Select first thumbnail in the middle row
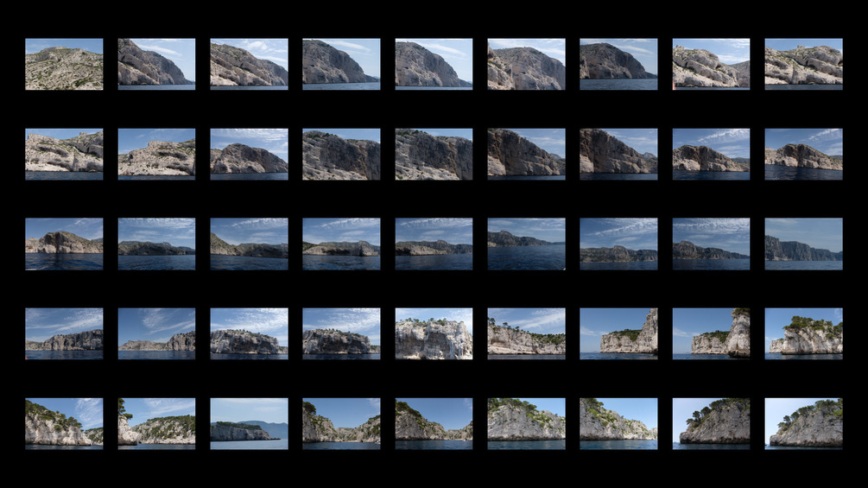 (64, 244)
